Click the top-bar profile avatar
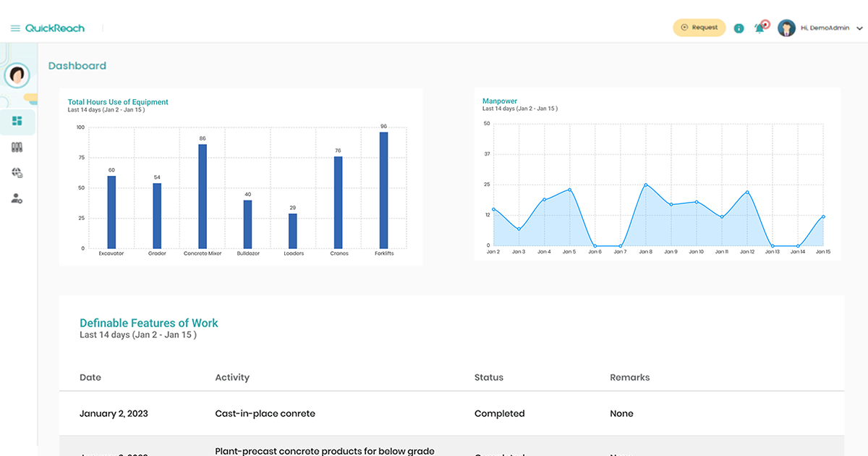Viewport: 868px width, 456px height. coord(786,28)
